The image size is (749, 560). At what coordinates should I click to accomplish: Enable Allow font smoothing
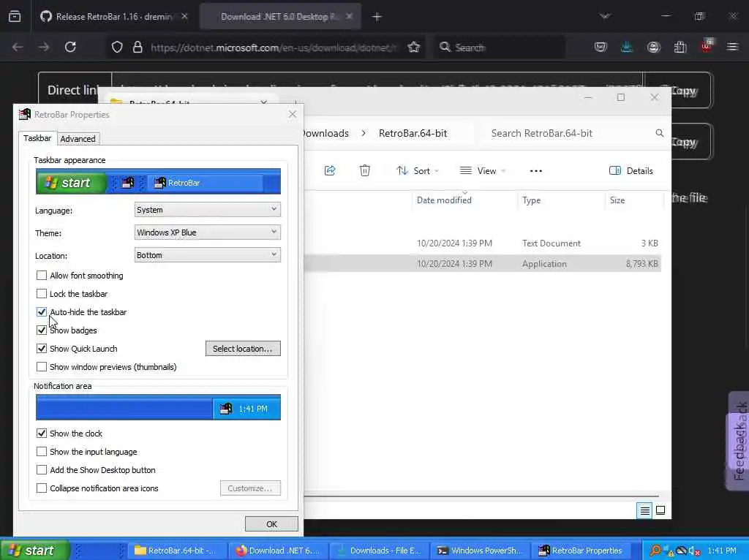coord(42,276)
